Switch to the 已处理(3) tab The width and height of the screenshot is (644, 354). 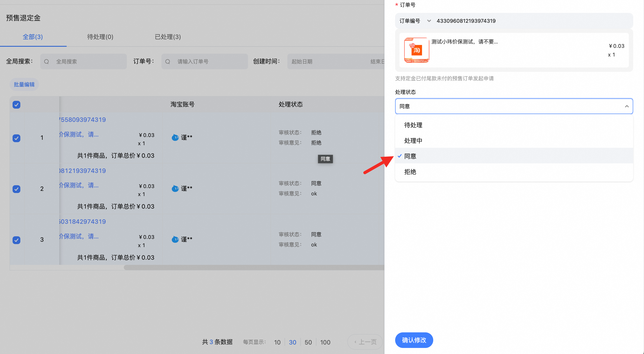(x=167, y=37)
